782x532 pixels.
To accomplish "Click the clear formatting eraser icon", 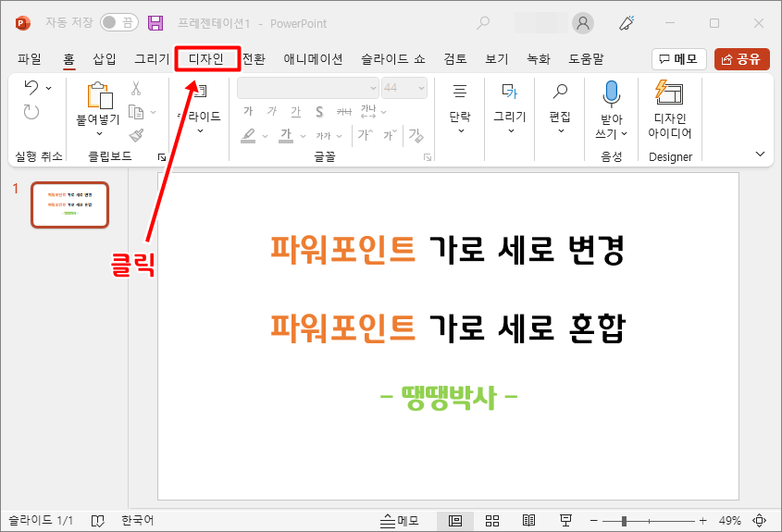I will [x=416, y=135].
